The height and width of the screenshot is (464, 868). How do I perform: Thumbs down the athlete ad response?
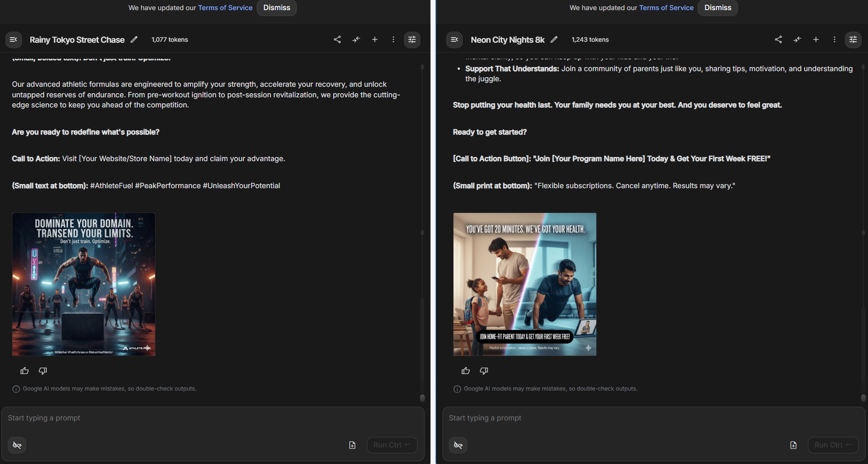[x=43, y=371]
